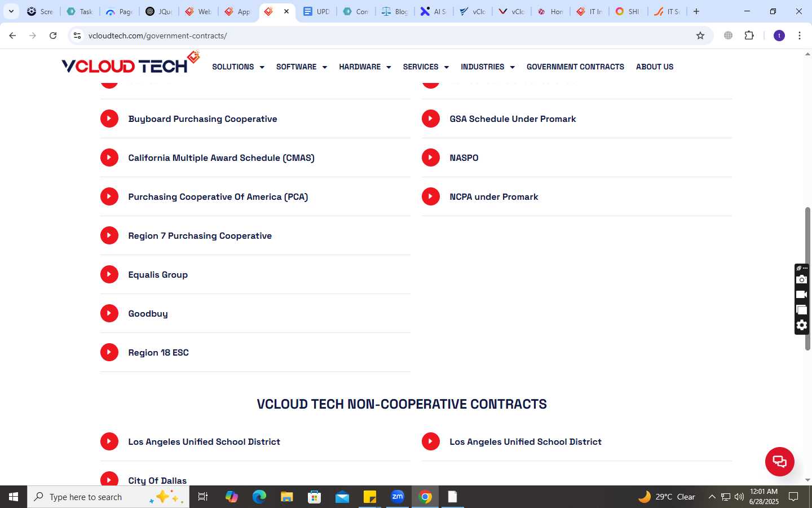Open Region 18 ESC link

click(x=158, y=352)
